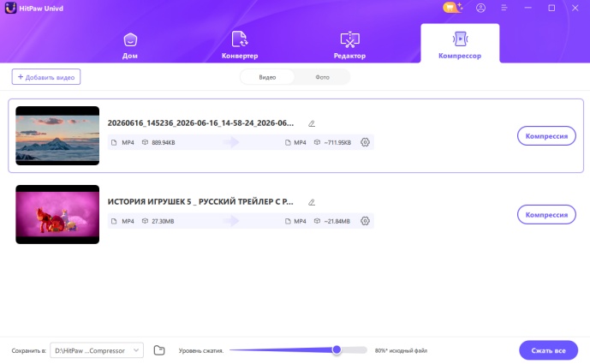Select file name 20260616_145236_2026-06-16 text
Viewport: 590px width, 364px height.
point(200,123)
